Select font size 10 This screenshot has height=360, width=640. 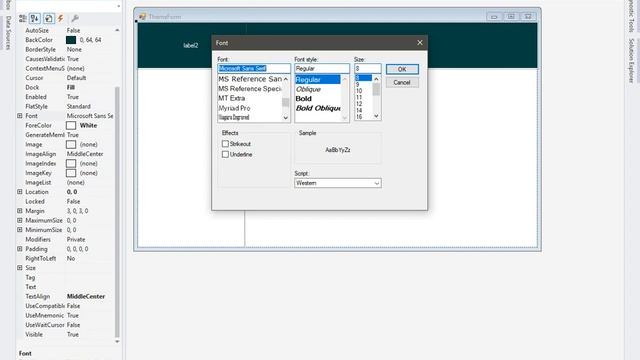[359, 91]
